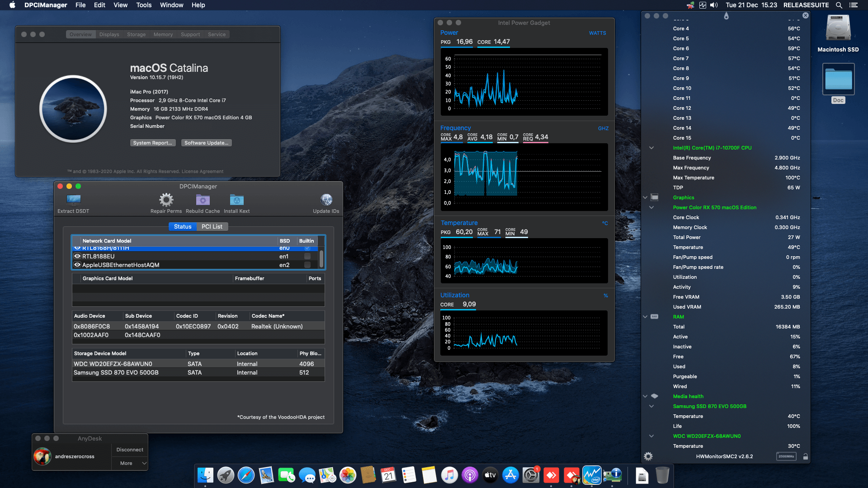Open the Tools menu
The image size is (868, 488).
(x=144, y=5)
